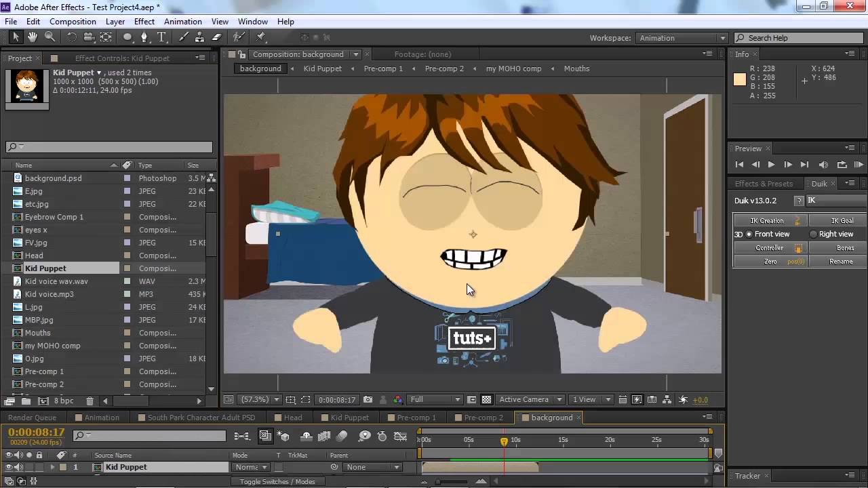Screen dimensions: 868x488
Task: Click Show Channel color circles icon
Action: click(x=398, y=400)
